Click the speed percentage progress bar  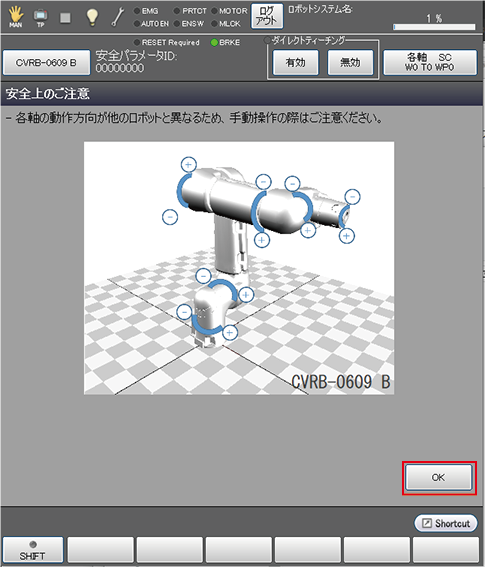coord(434,27)
